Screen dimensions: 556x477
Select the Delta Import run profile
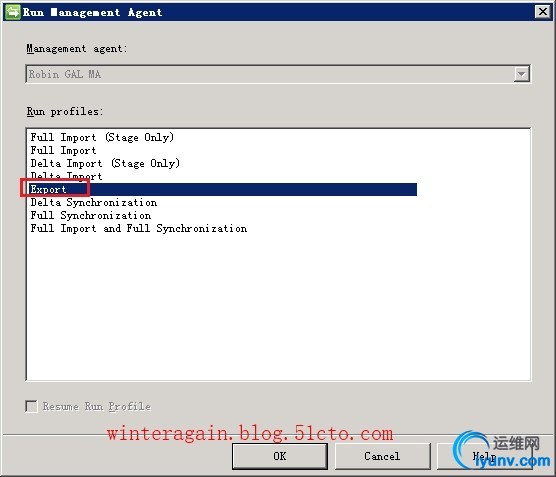pyautogui.click(x=66, y=176)
